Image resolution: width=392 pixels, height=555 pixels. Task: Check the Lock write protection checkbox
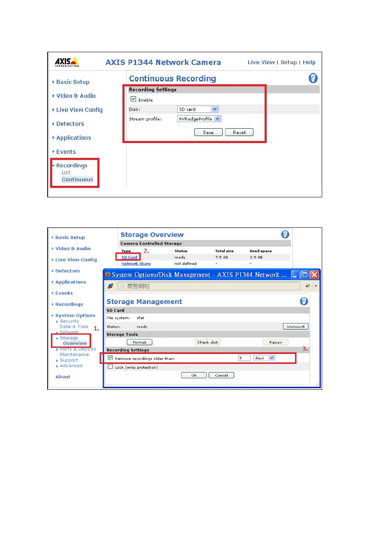point(110,367)
